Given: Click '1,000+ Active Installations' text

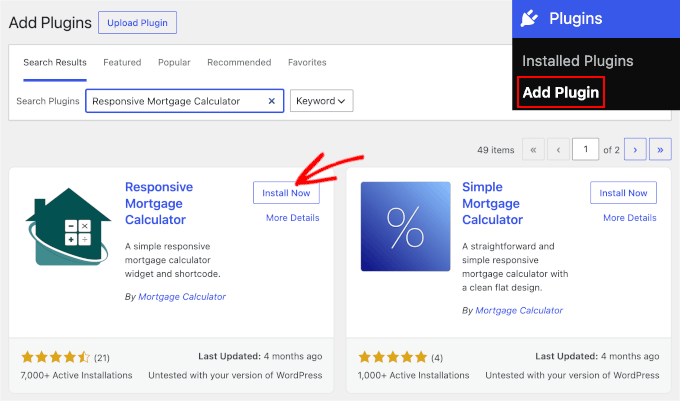Looking at the screenshot, I should point(413,375).
